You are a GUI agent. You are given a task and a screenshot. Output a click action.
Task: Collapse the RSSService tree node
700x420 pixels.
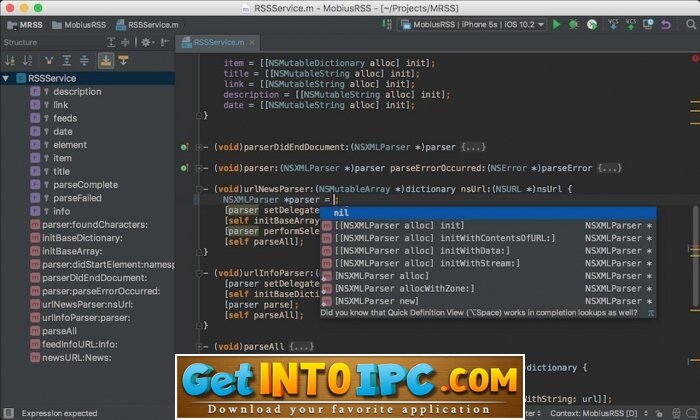(6, 79)
